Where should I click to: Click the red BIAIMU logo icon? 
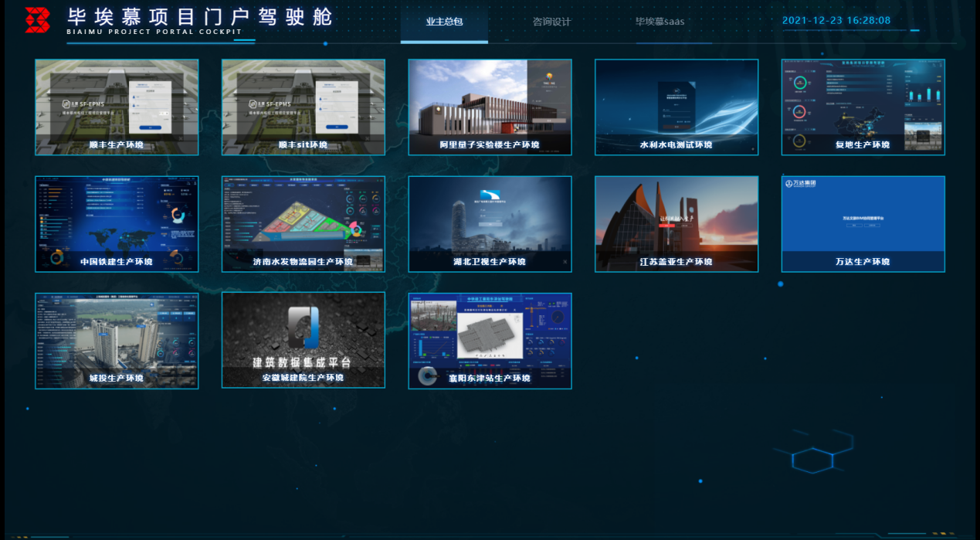[37, 20]
